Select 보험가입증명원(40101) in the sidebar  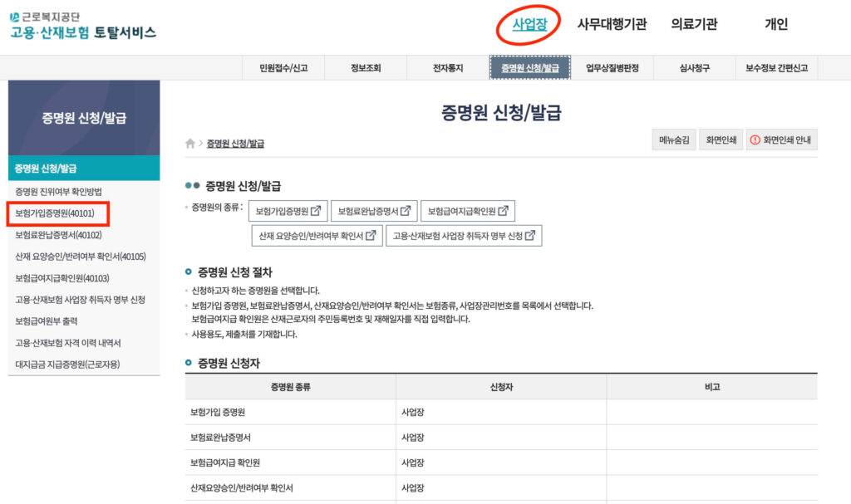coord(55,213)
